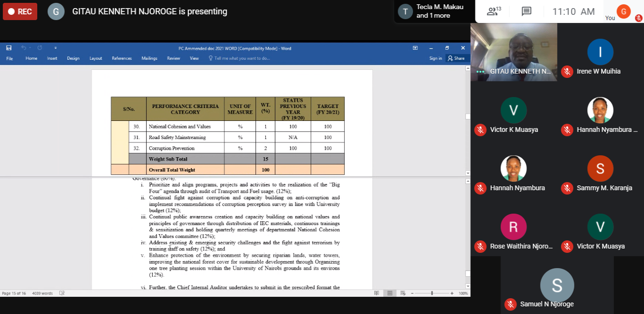Open the References ribbon tab

pyautogui.click(x=121, y=58)
